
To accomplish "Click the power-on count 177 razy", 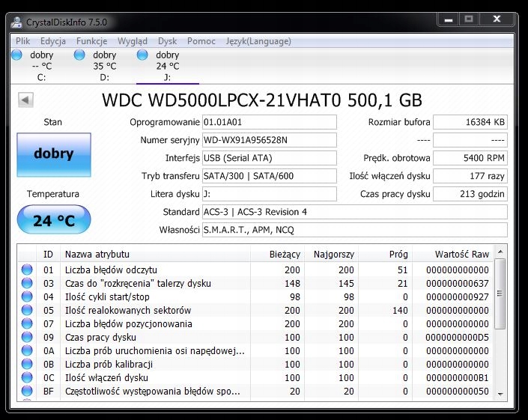I will click(x=470, y=176).
